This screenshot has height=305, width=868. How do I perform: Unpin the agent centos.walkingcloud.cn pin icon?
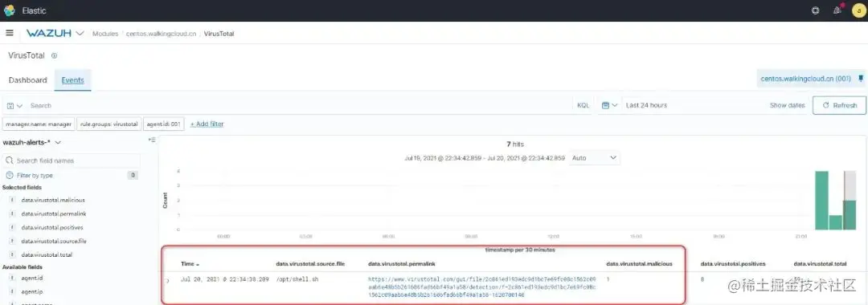pyautogui.click(x=860, y=79)
